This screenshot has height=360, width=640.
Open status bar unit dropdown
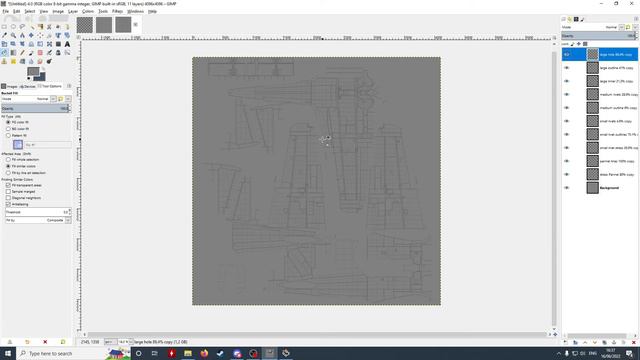pos(110,342)
